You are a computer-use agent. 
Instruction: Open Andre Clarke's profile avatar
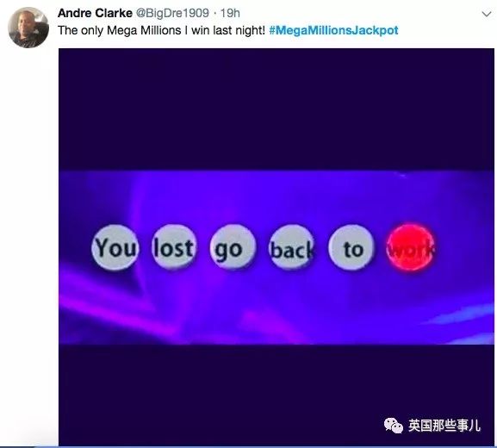point(28,28)
